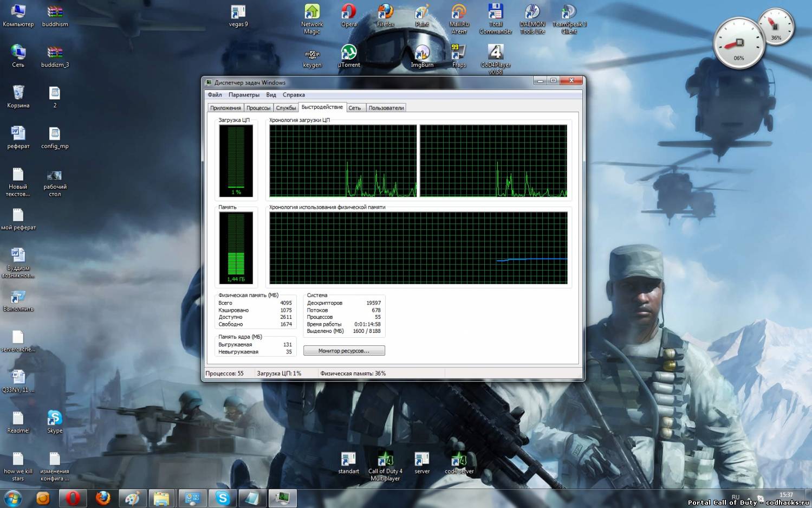Image resolution: width=812 pixels, height=508 pixels.
Task: Click the CPU meter gadget dial
Action: click(739, 43)
